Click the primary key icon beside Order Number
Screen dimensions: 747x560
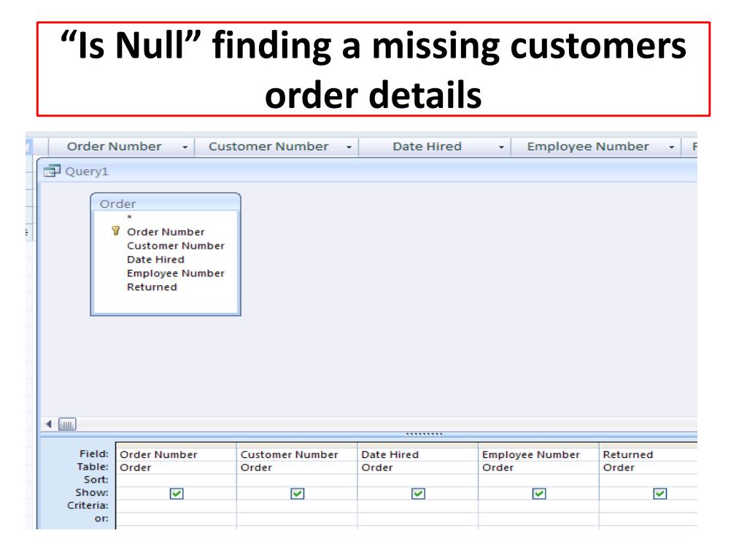click(115, 232)
